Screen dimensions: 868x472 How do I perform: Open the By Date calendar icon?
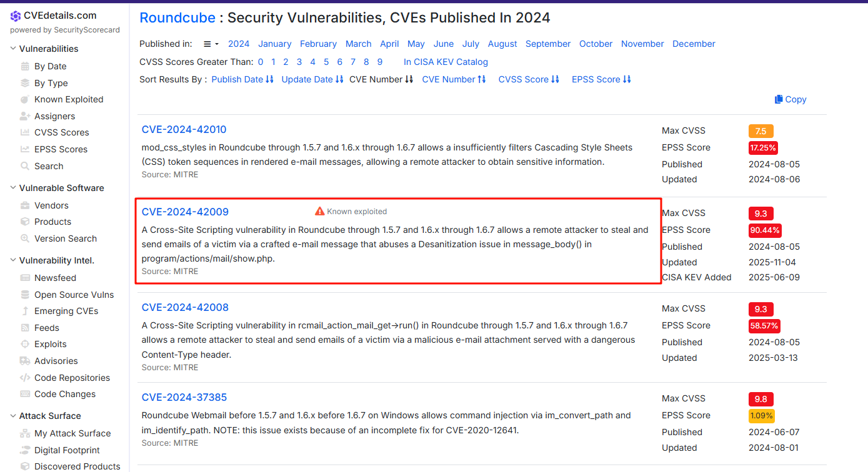tap(25, 66)
